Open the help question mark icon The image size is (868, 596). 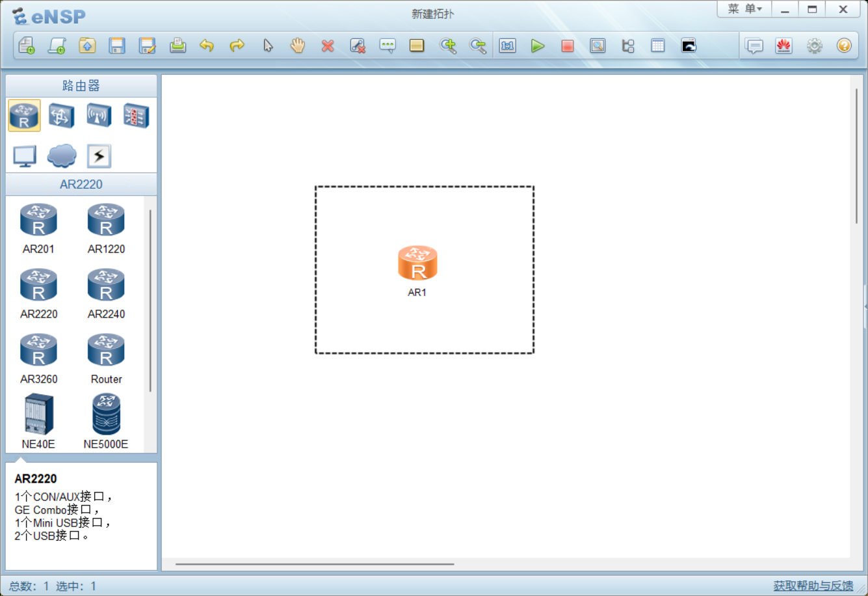coord(844,46)
